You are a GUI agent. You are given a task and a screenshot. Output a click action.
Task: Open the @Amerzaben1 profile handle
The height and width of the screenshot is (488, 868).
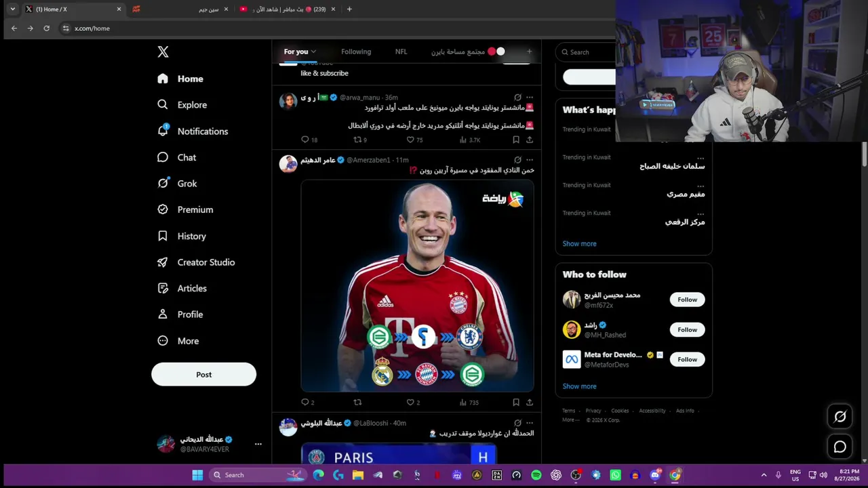click(368, 160)
